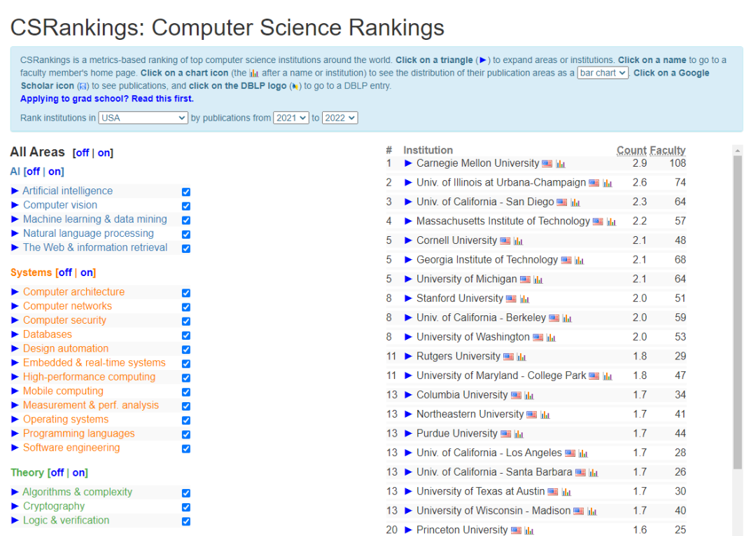Click chart icon beside University of Michigan
The height and width of the screenshot is (536, 756).
tap(538, 280)
